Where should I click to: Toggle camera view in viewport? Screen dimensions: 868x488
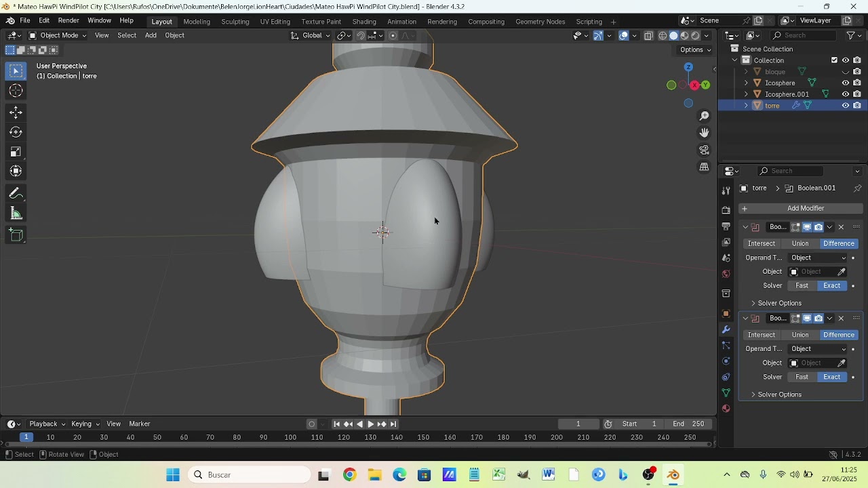(705, 150)
